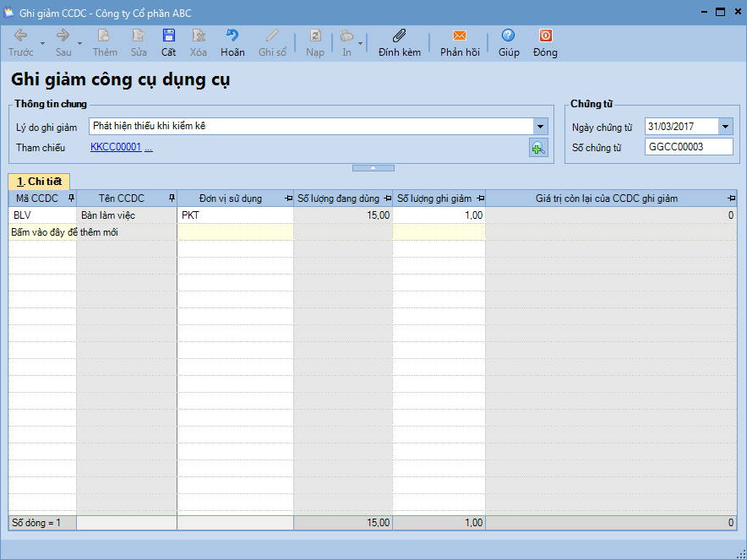
Task: Open the Ngày chứng từ date dropdown
Action: click(x=725, y=127)
